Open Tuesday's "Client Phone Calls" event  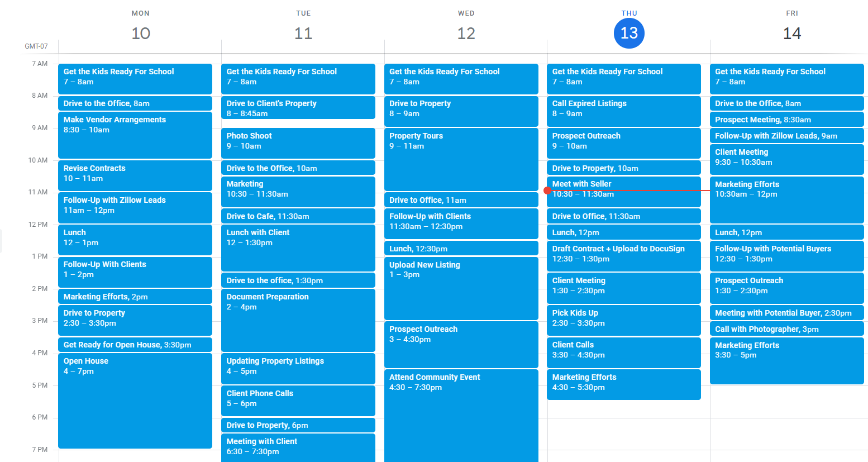point(298,400)
